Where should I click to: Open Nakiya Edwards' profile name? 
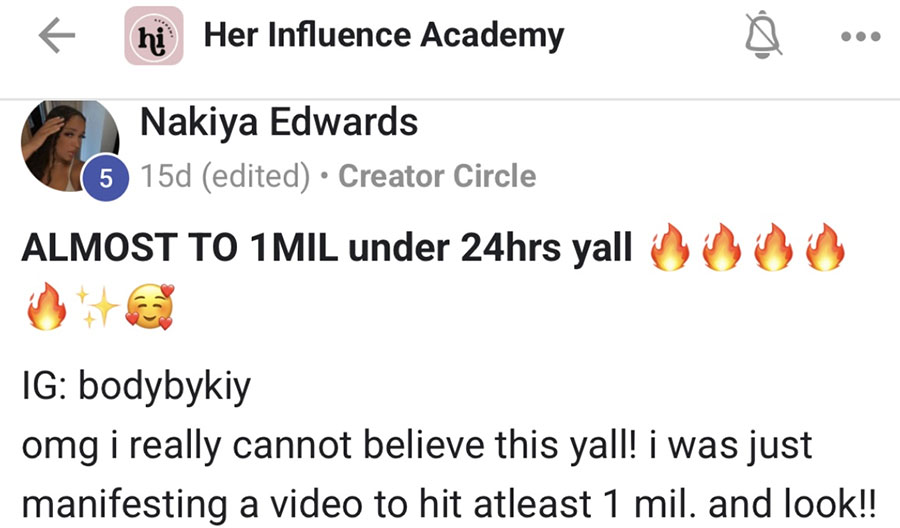pyautogui.click(x=279, y=122)
